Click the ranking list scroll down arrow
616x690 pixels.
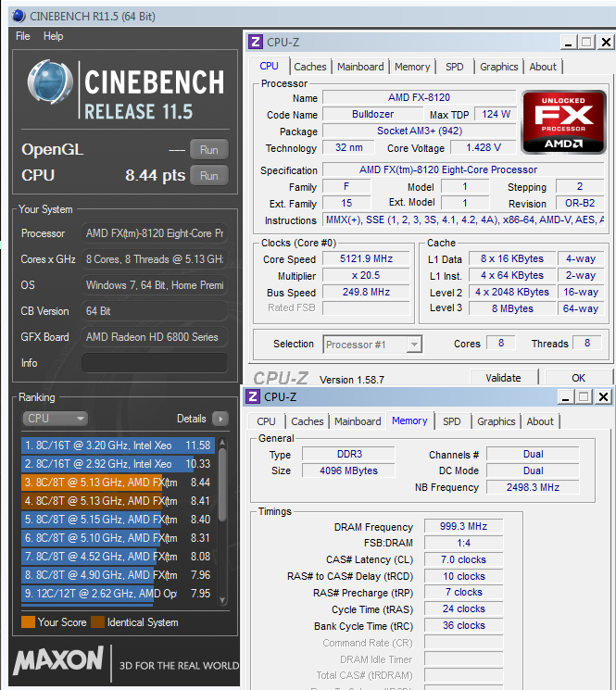[x=222, y=599]
